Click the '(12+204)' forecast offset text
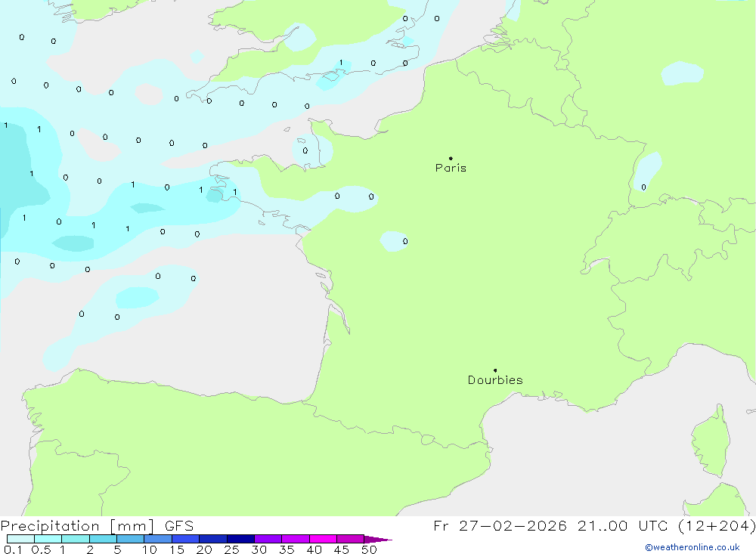The width and height of the screenshot is (756, 554). pos(717,525)
